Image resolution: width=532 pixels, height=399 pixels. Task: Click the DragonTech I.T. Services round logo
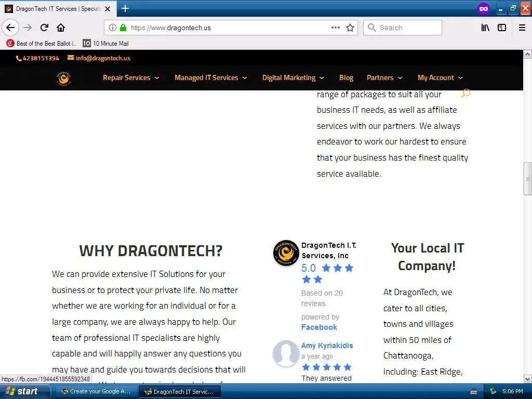pos(286,253)
